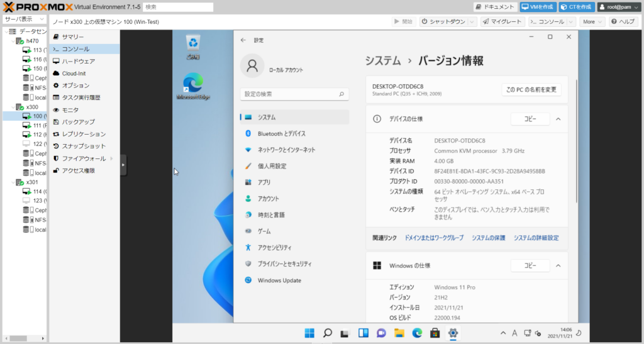Go back using Settings back arrow
This screenshot has height=344, width=644.
[x=243, y=40]
